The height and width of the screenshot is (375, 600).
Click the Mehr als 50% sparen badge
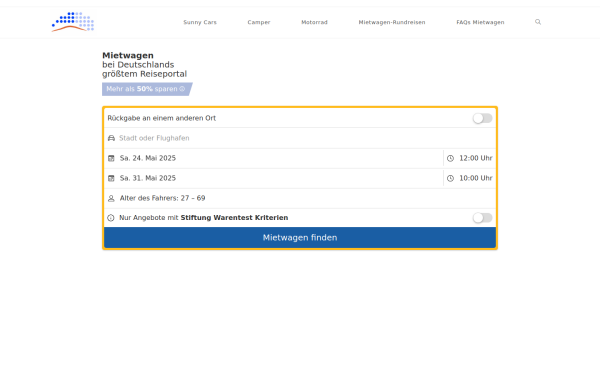pyautogui.click(x=147, y=89)
